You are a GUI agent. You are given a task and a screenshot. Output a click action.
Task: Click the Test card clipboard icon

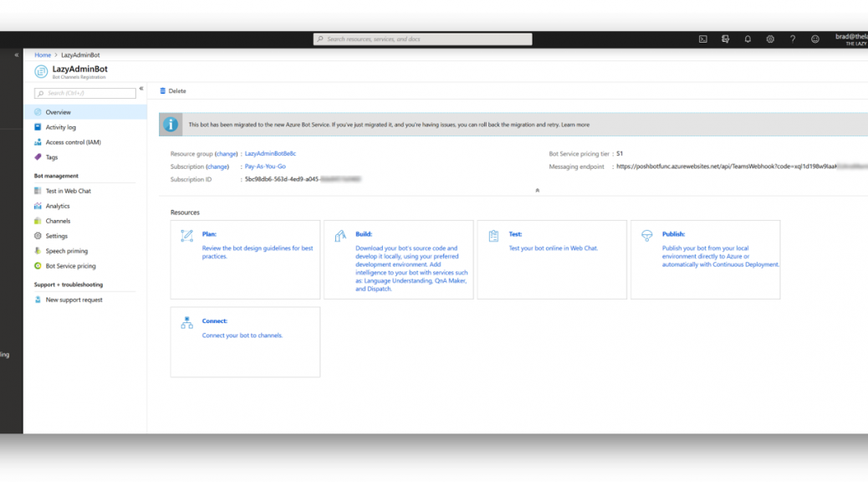click(493, 236)
